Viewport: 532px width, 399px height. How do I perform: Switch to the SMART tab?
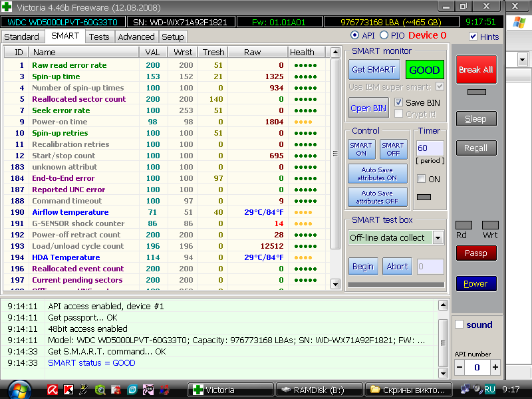[x=65, y=36]
